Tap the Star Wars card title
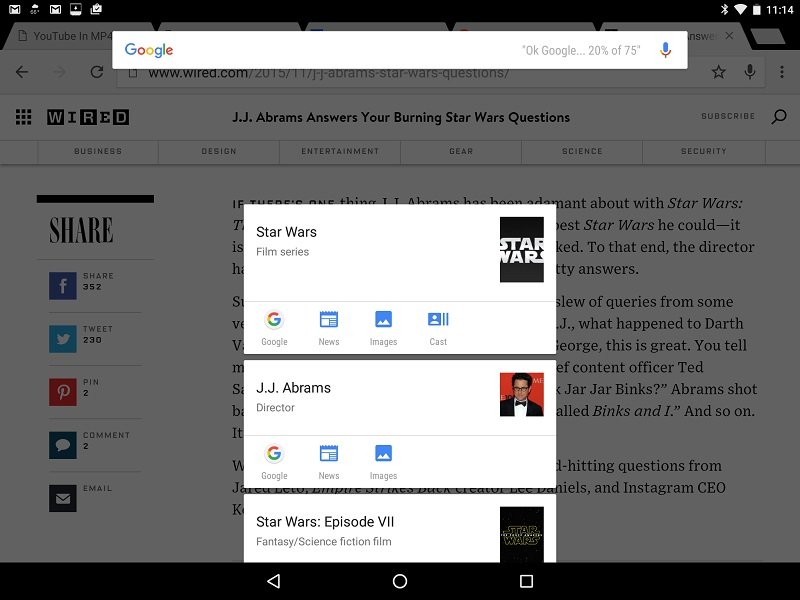The height and width of the screenshot is (600, 800). pos(286,232)
